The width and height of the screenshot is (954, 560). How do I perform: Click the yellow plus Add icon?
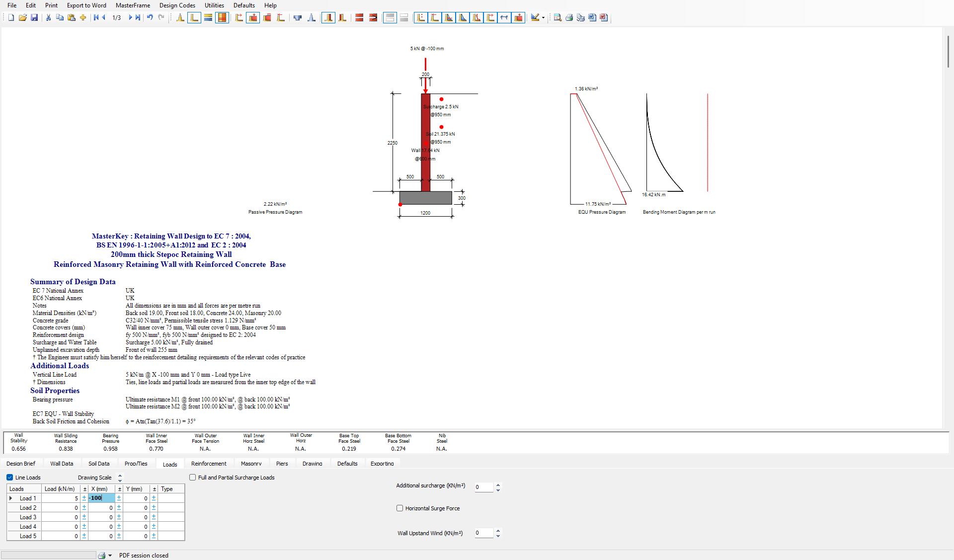click(83, 17)
